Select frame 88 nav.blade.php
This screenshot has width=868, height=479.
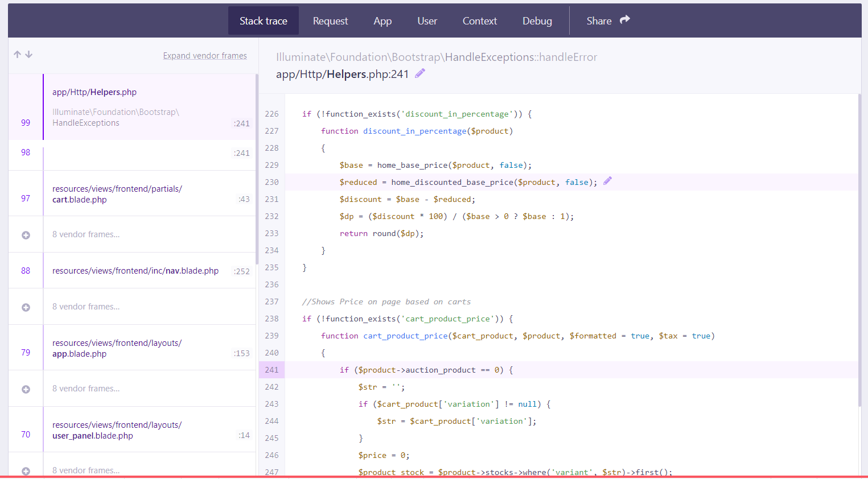pyautogui.click(x=132, y=271)
